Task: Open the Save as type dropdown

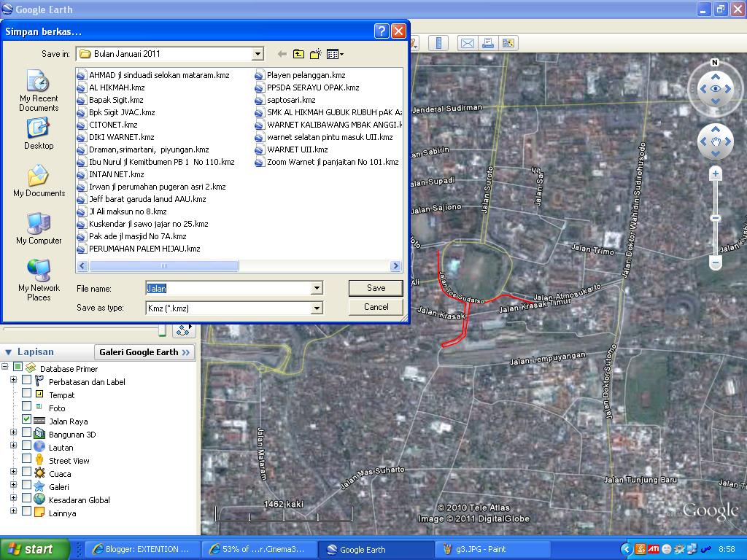Action: coord(317,308)
